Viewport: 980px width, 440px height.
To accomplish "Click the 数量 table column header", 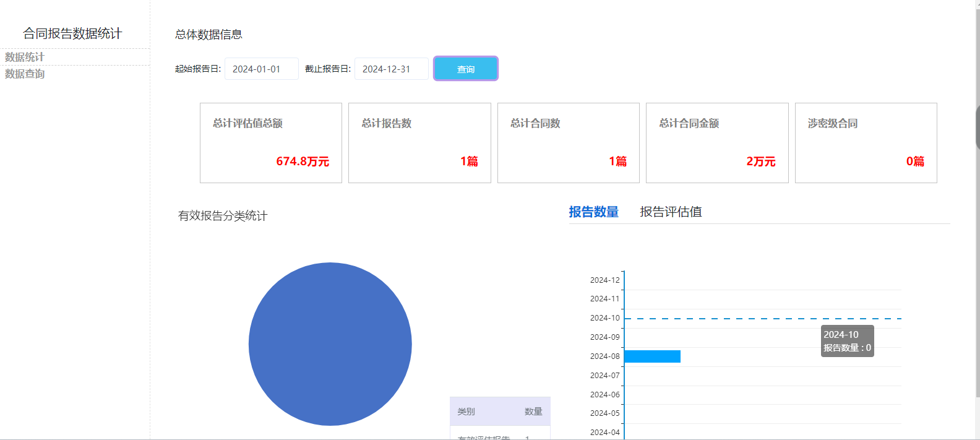I will (533, 412).
